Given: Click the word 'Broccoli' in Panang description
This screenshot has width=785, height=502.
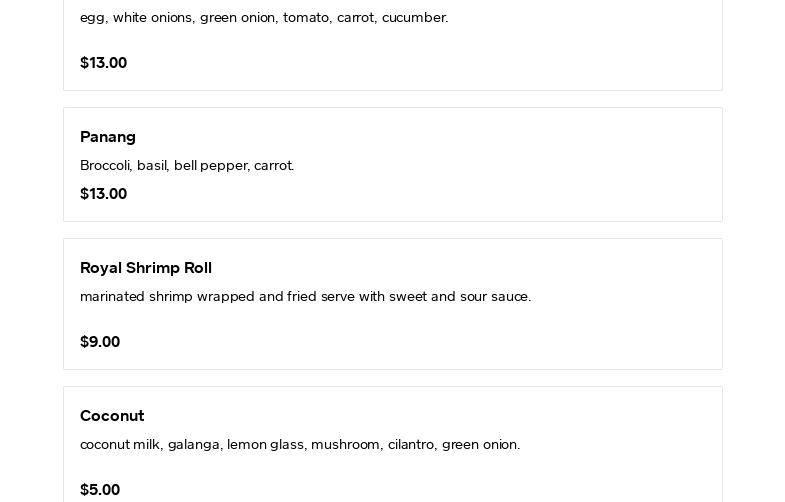Looking at the screenshot, I should click(105, 166).
